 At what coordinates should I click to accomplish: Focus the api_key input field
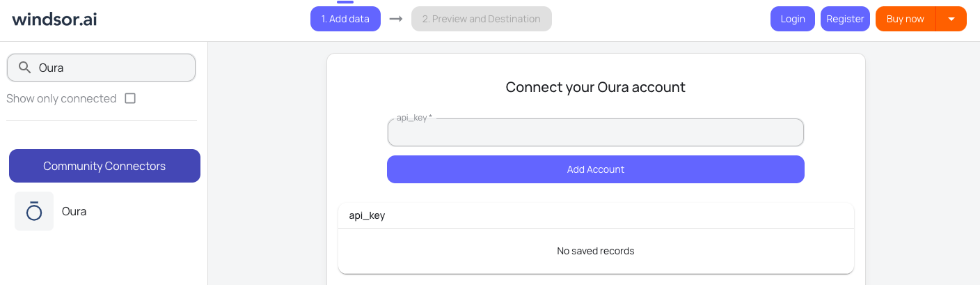tap(595, 133)
